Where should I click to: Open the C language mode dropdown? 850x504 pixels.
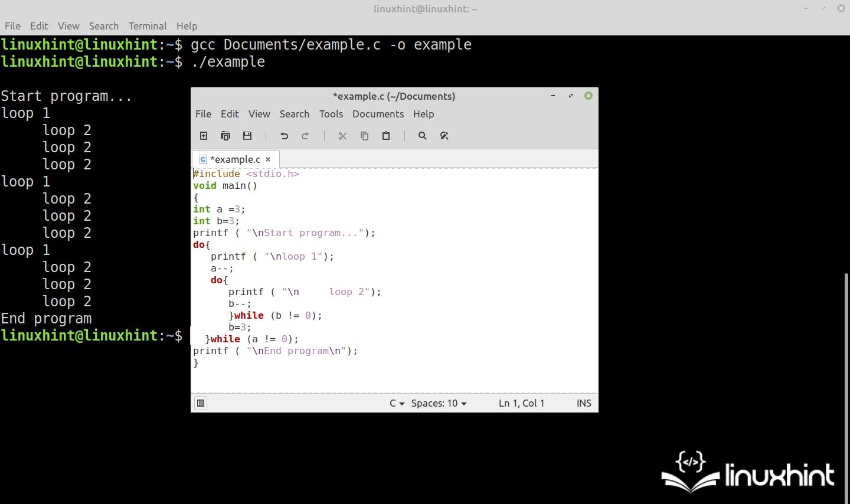pos(395,403)
